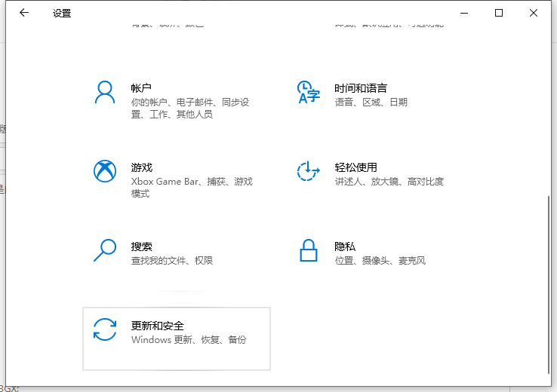The height and width of the screenshot is (392, 557).
Task: Click the scrollbar track above the thumb
Action: pos(548,113)
